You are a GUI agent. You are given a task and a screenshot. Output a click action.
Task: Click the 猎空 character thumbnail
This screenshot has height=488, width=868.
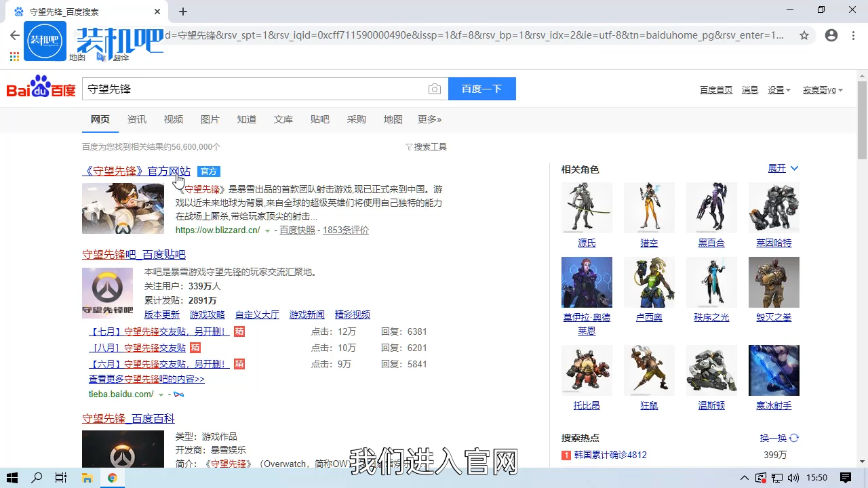[649, 207]
